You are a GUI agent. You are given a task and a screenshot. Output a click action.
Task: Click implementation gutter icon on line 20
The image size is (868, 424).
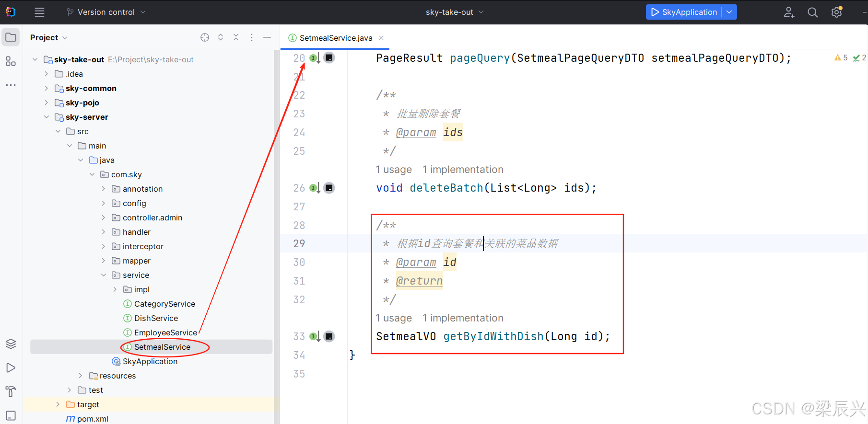[315, 58]
